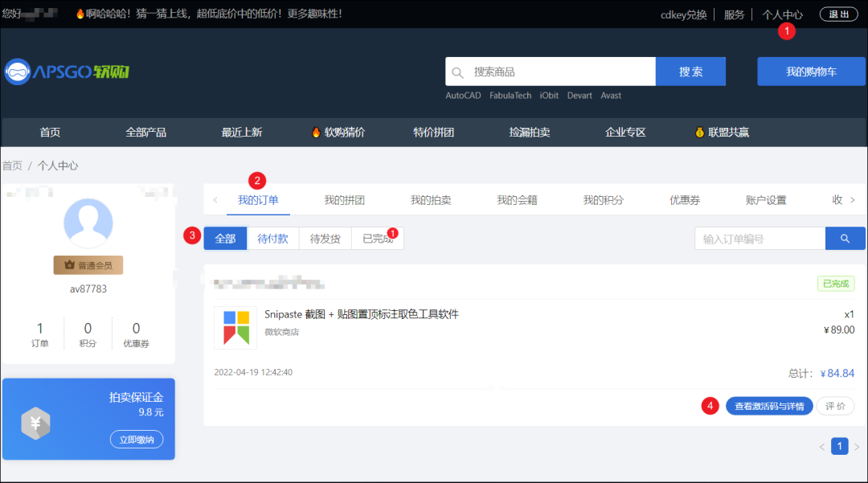Image resolution: width=868 pixels, height=483 pixels.
Task: Switch to the 我的拼团 tab
Action: 344,199
